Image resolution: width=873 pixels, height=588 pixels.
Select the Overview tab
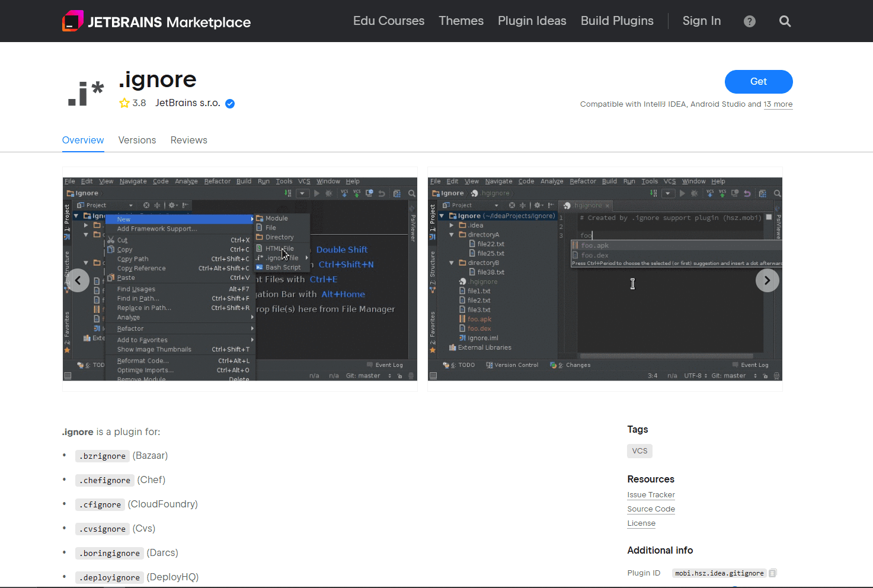83,140
